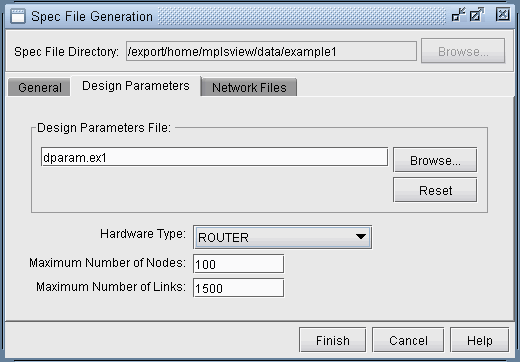Click the Maximum Number of Links field
Image resolution: width=520 pixels, height=362 pixels.
click(239, 288)
